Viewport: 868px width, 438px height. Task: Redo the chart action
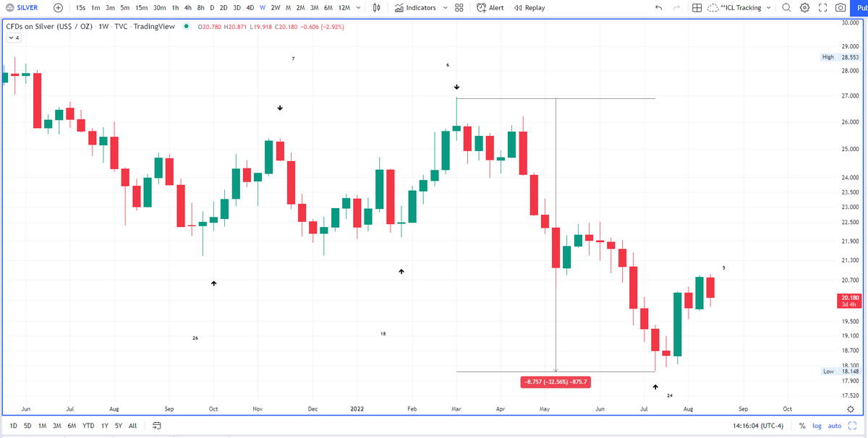click(676, 7)
